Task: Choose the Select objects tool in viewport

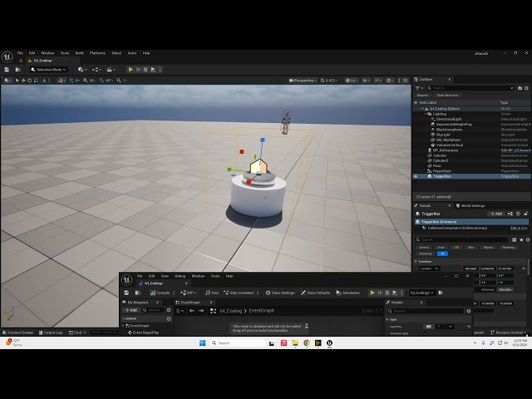Action: point(17,81)
